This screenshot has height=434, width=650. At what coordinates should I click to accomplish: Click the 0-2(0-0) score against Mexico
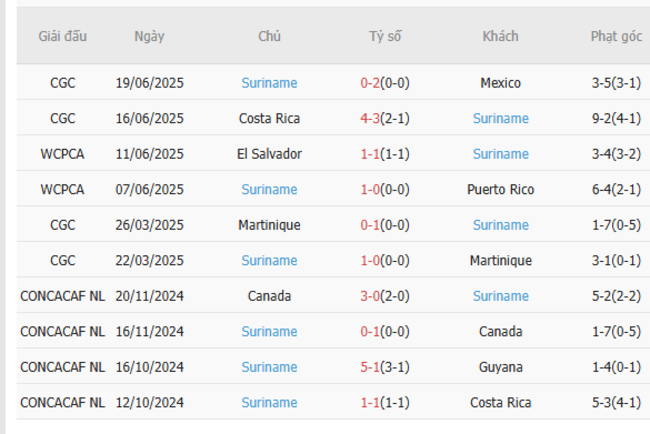tap(384, 83)
